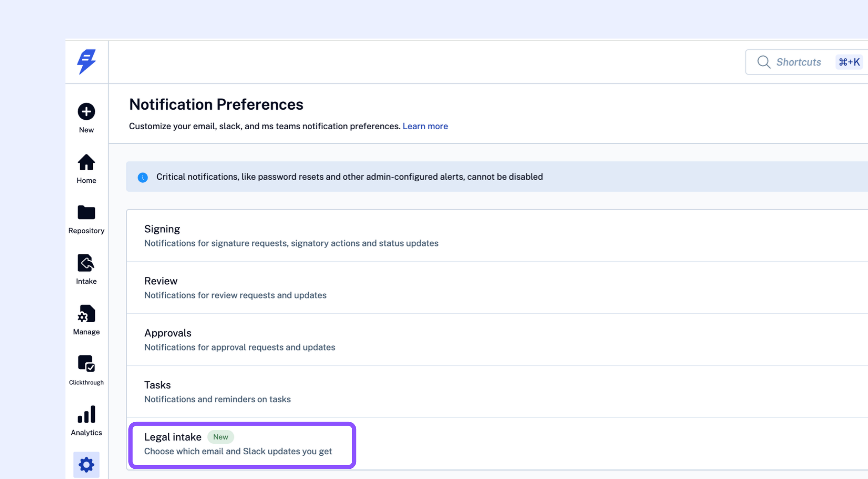Click the ⌘+K shortcut badge
The image size is (868, 479).
pos(849,62)
